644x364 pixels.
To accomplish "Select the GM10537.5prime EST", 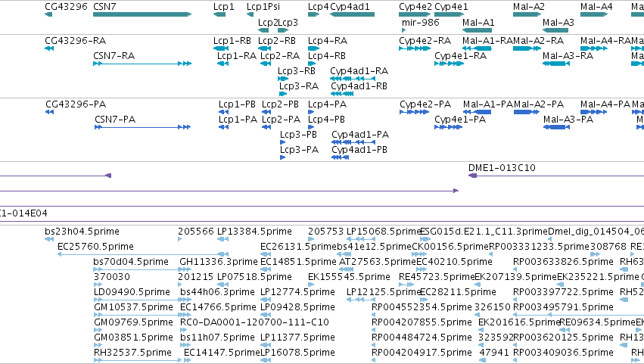I will pos(142,316).
